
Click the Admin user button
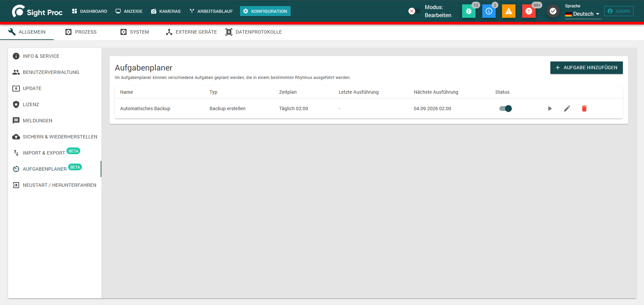click(x=619, y=11)
